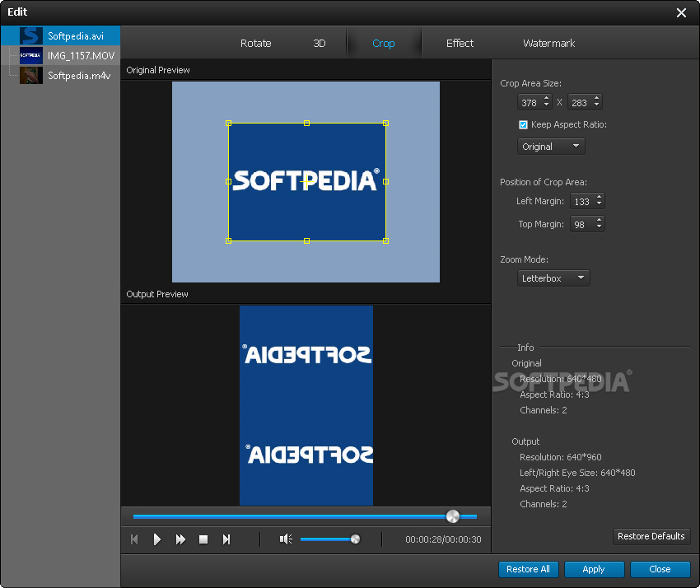700x588 pixels.
Task: Close the Edit window with X
Action: point(681,12)
